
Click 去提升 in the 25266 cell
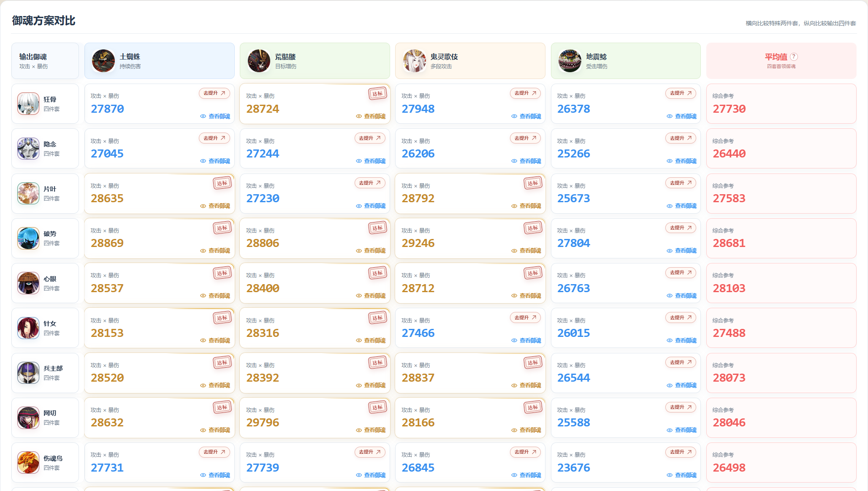tap(681, 138)
